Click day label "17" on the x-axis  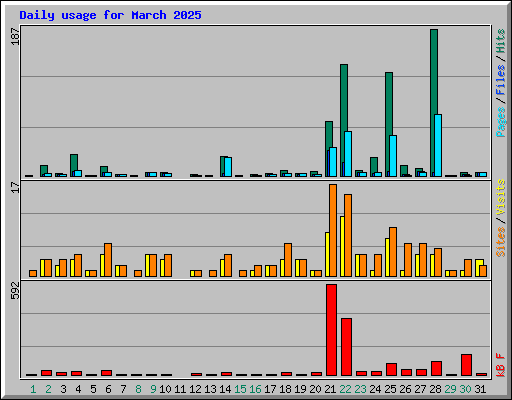[270, 389]
